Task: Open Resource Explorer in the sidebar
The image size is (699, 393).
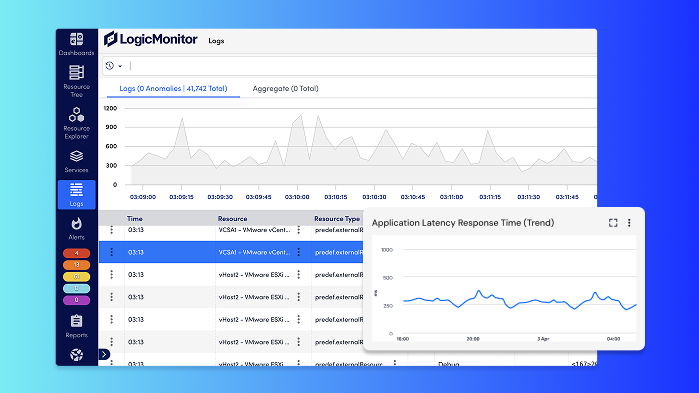Action: [x=76, y=123]
